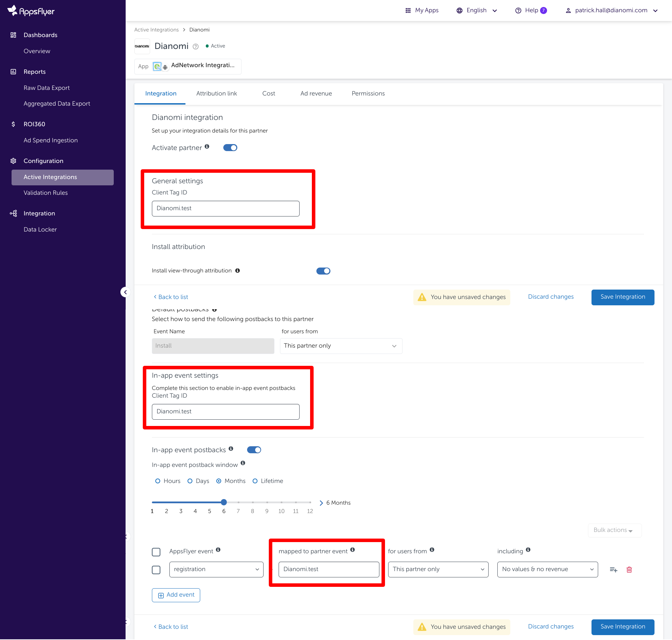672x640 pixels.
Task: Click the AppsFlyer logo
Action: 31,11
